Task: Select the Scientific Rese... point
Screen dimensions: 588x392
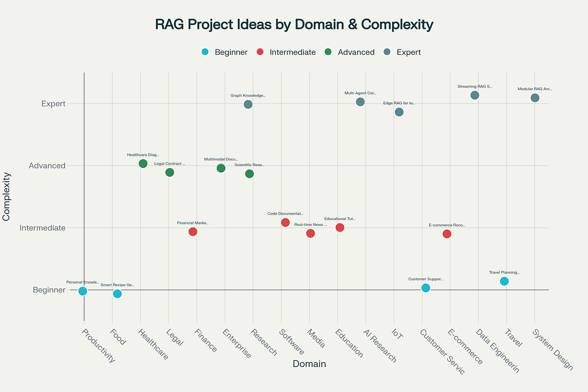Action: (x=249, y=173)
